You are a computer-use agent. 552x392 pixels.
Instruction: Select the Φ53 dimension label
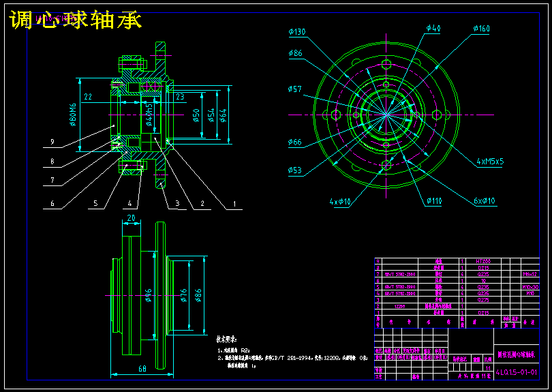click(x=295, y=170)
